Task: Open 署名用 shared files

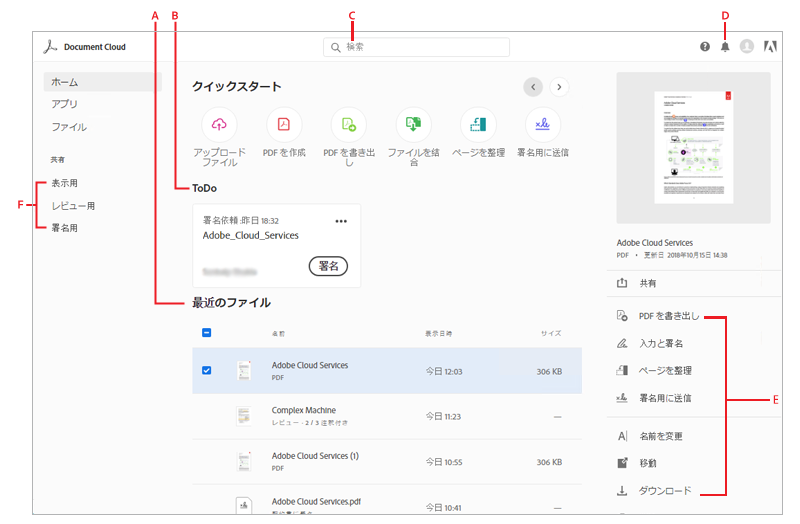Action: (64, 228)
